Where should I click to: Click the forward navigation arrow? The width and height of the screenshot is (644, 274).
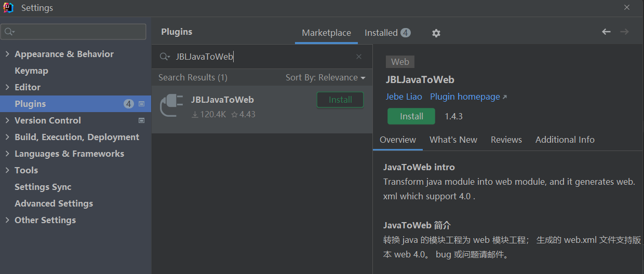624,32
